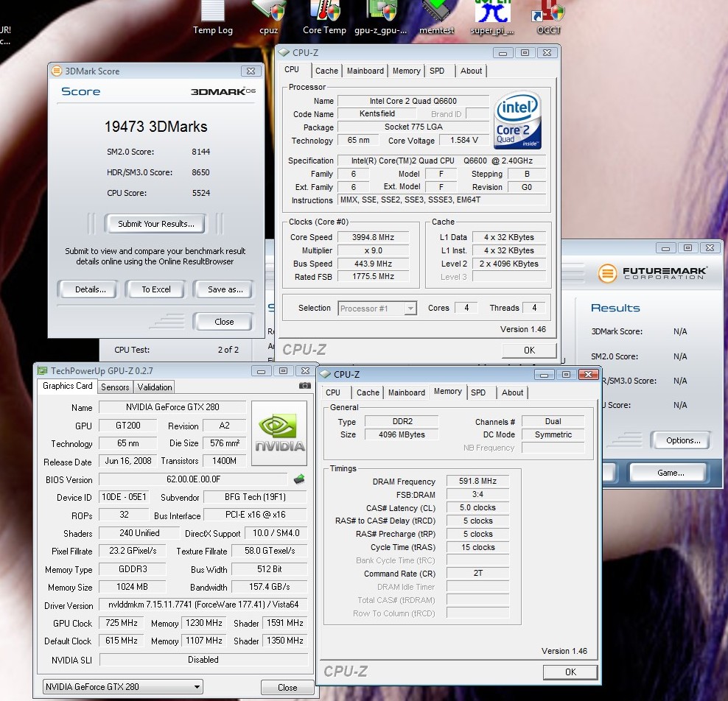Click the Memory Size field 4096 MBytes
This screenshot has height=701, width=728.
click(x=402, y=434)
